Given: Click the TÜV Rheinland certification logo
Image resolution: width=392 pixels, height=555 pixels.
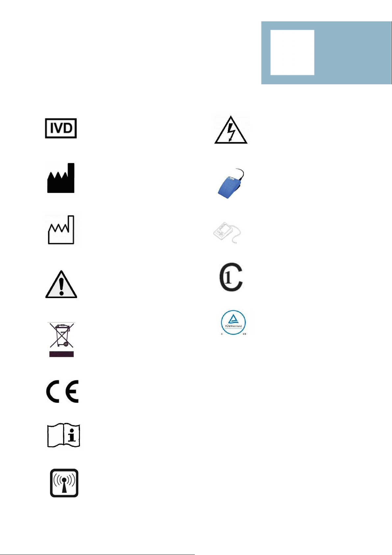Looking at the screenshot, I should (x=233, y=323).
